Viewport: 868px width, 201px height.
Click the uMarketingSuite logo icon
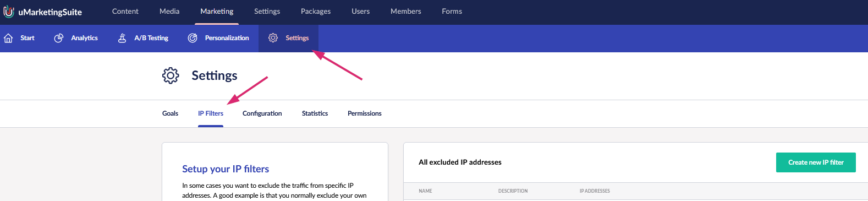coord(9,12)
